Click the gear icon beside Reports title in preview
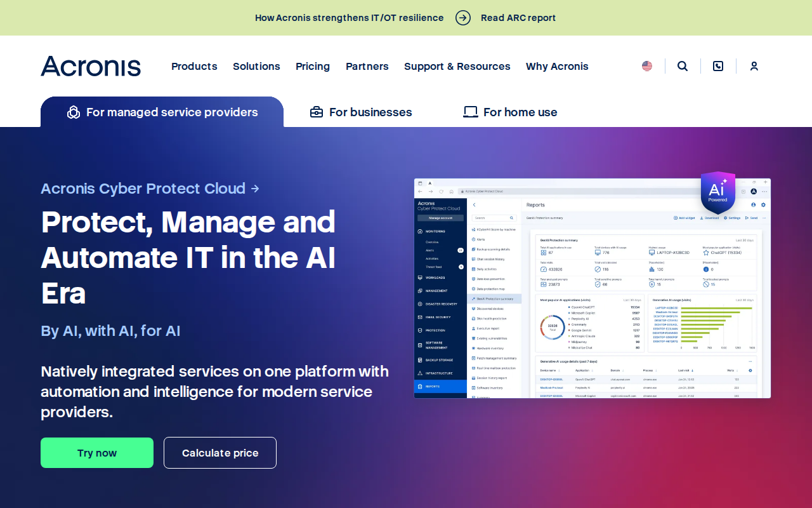The width and height of the screenshot is (812, 508). (763, 204)
